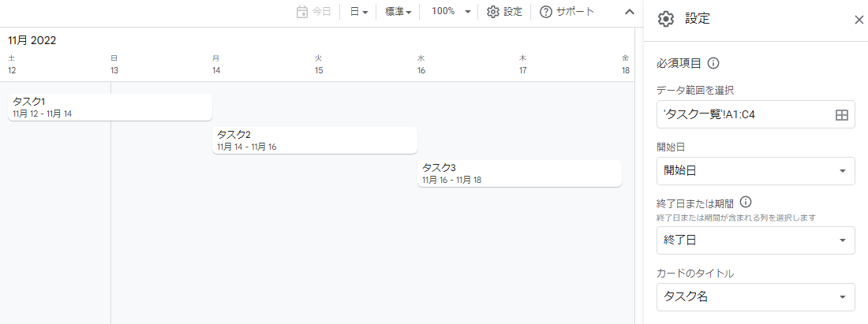Click the info icon next to 必須項目

713,63
